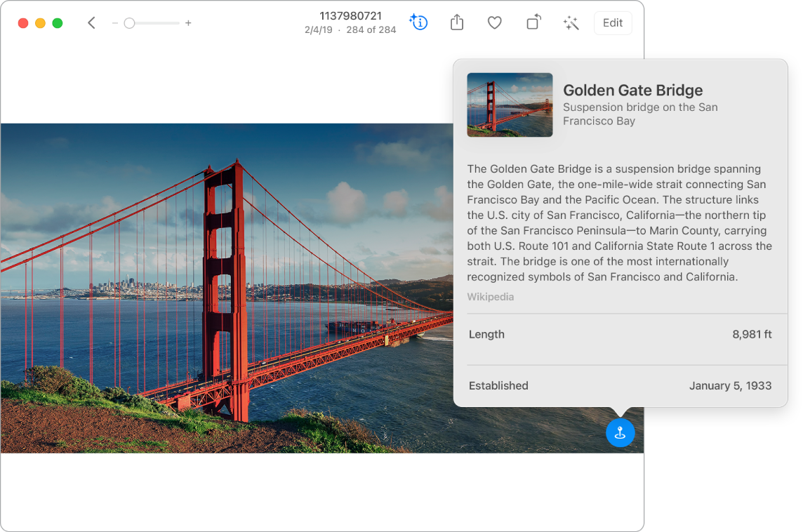Share the photo using the Share icon
803x532 pixels.
(x=456, y=22)
